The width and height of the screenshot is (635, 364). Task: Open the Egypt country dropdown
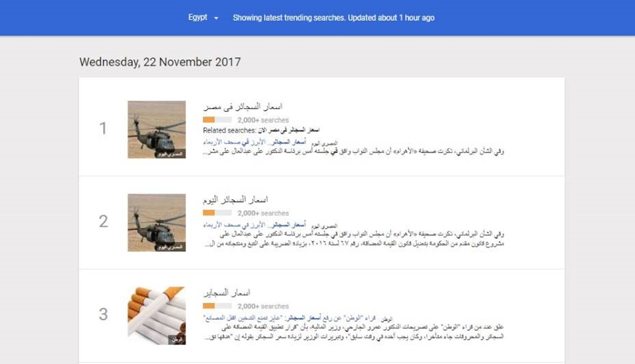203,17
